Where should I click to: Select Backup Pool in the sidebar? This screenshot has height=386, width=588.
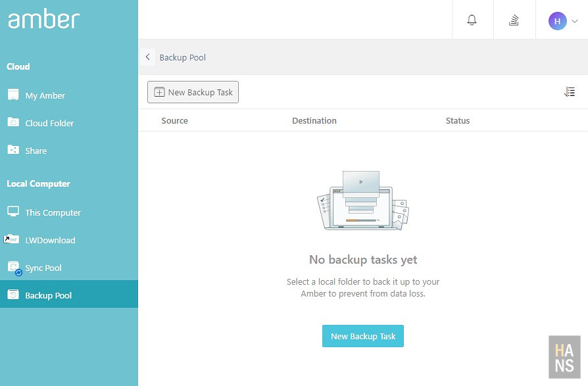coord(69,294)
